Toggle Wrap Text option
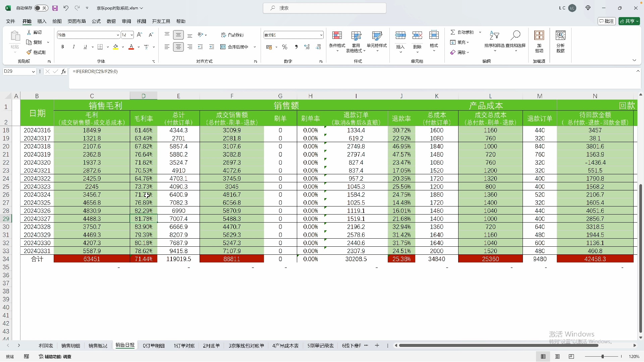The image size is (644, 362). (x=232, y=35)
